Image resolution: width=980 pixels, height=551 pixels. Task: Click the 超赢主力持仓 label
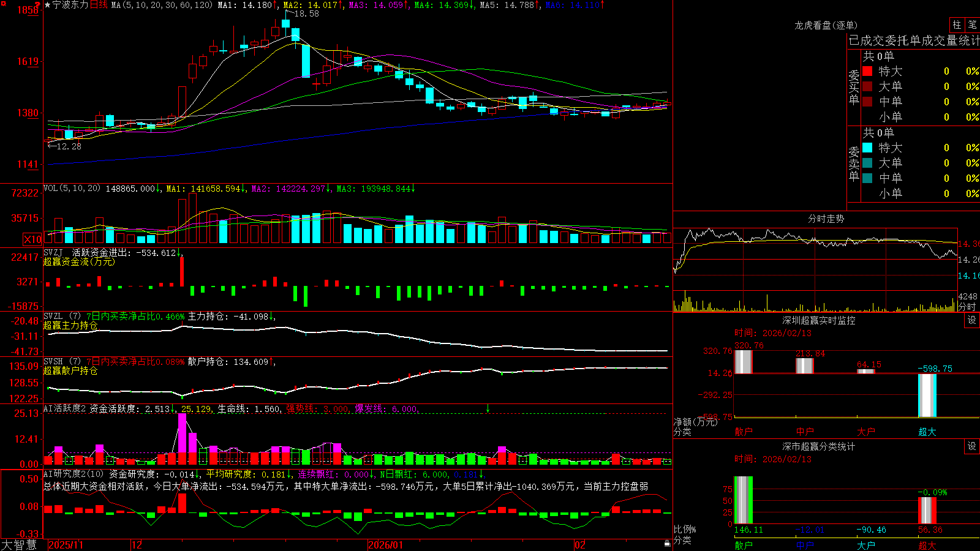coord(70,325)
